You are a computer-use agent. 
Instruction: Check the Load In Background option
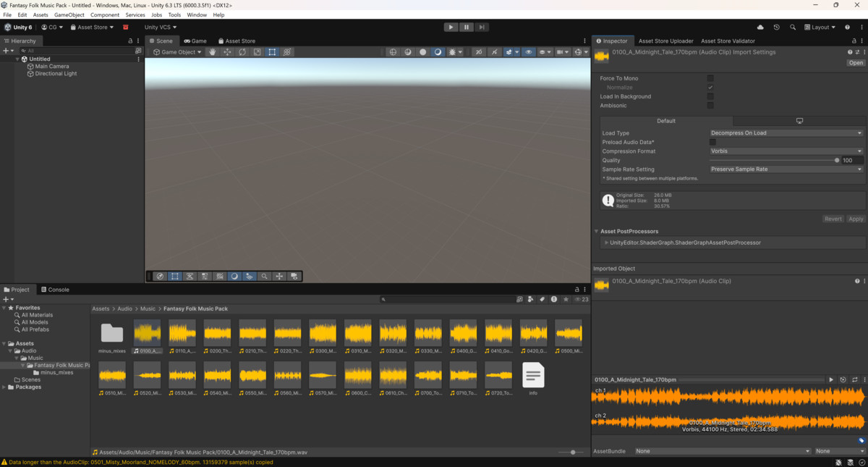[710, 96]
